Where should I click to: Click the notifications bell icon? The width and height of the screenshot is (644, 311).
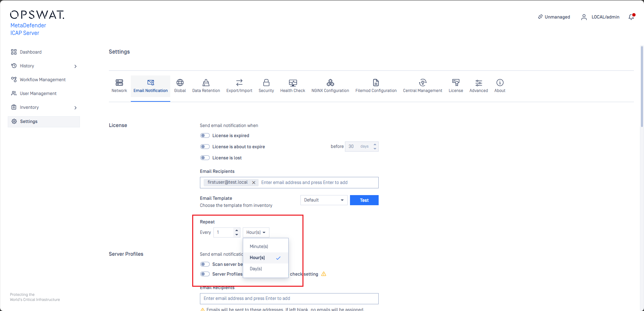pyautogui.click(x=631, y=17)
